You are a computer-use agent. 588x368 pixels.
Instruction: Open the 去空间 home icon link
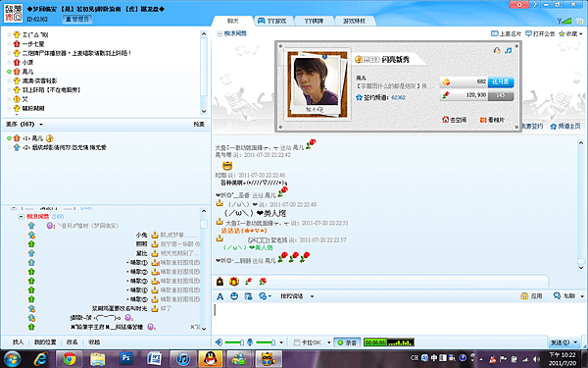pos(454,120)
